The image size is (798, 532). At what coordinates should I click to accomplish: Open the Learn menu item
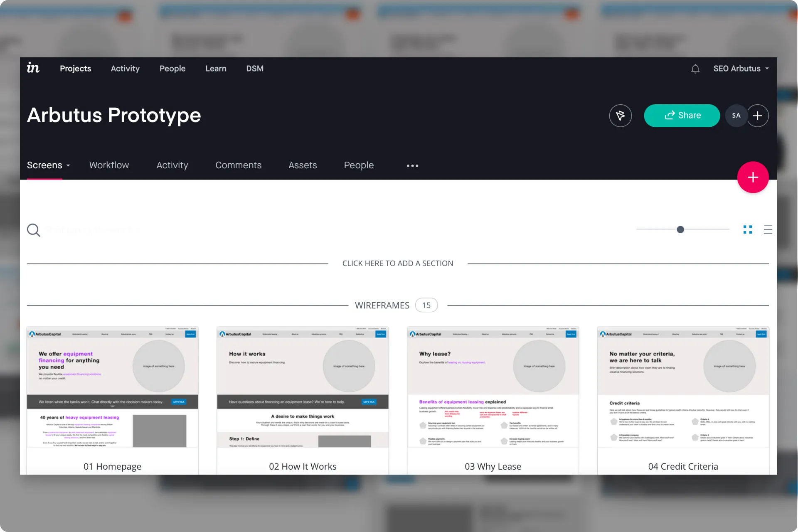(x=216, y=69)
